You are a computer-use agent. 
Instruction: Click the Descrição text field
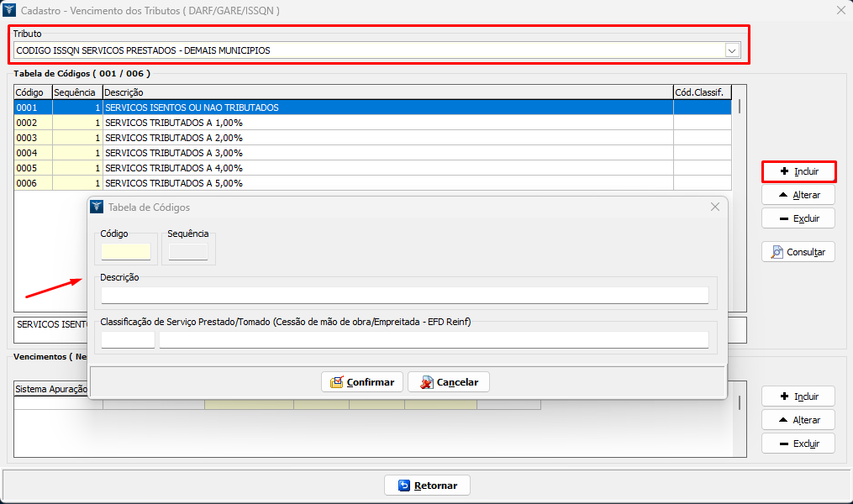click(404, 295)
